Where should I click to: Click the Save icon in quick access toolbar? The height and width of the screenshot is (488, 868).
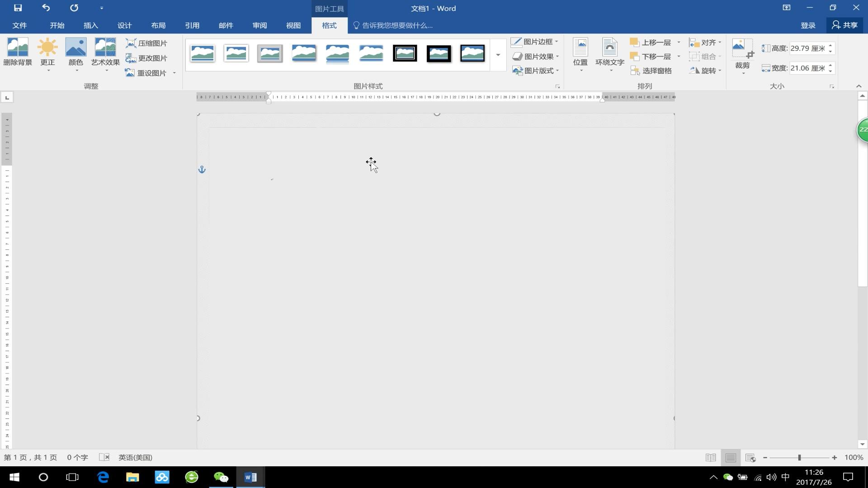click(18, 8)
